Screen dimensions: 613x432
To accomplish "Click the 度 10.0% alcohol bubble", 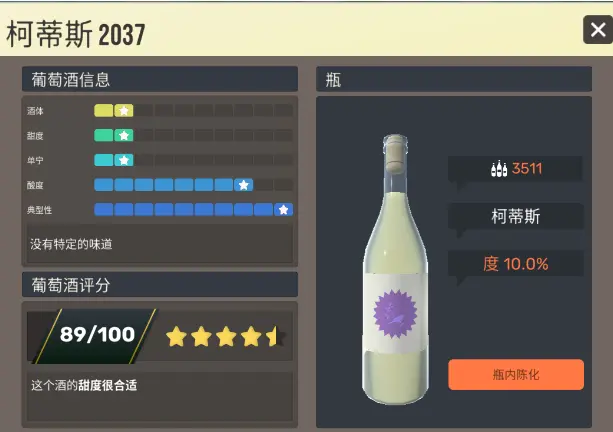I will pyautogui.click(x=516, y=264).
